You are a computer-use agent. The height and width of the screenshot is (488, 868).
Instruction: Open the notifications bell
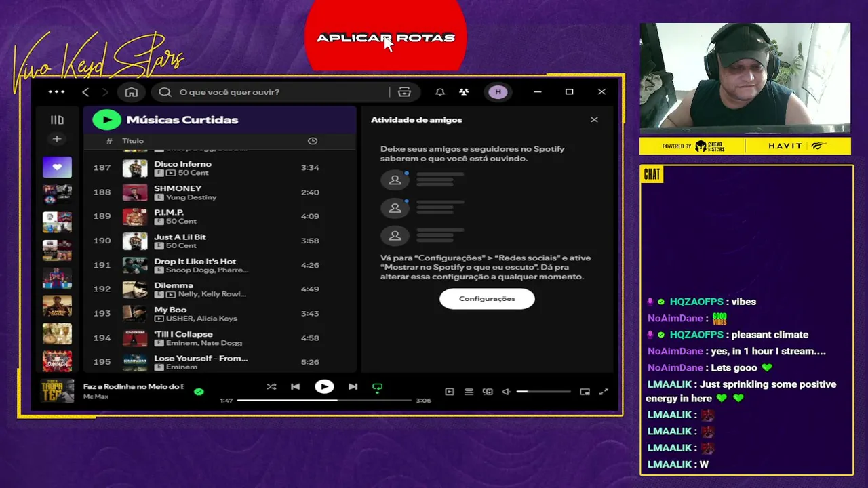pyautogui.click(x=439, y=92)
